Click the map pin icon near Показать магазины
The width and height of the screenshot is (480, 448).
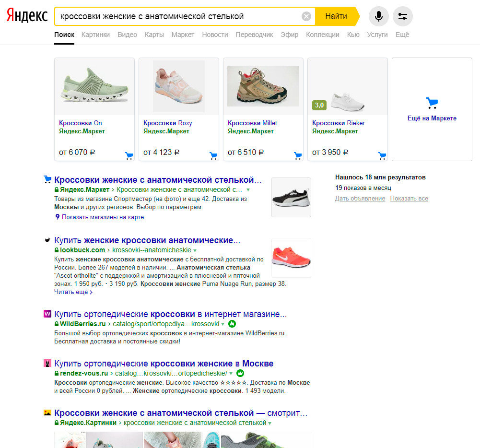coord(57,217)
